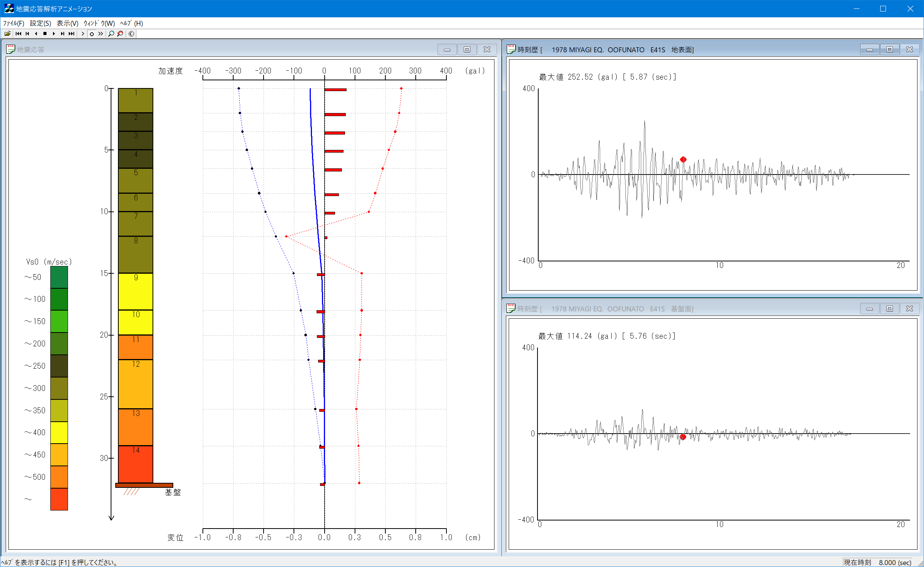
Task: Click the red-arrow zoom reset magnifier
Action: coord(120,34)
